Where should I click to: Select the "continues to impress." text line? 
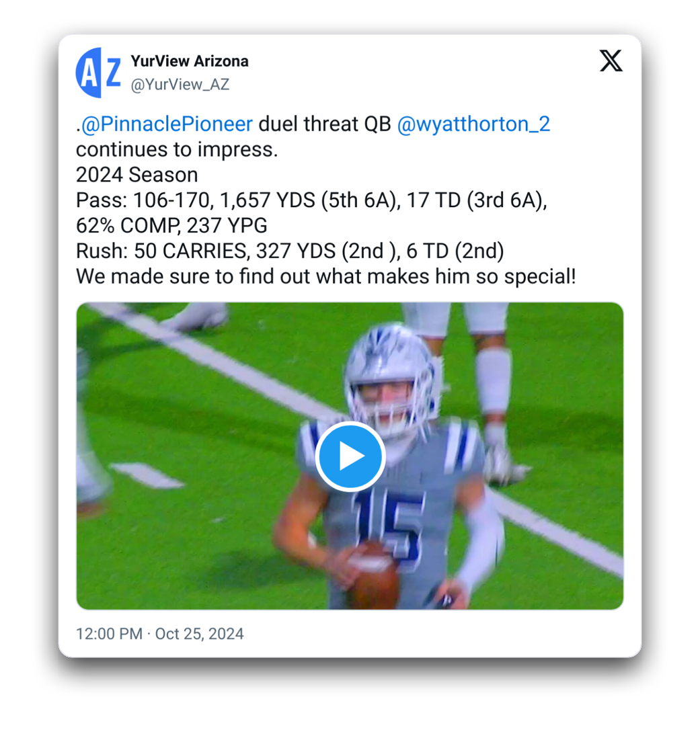click(x=177, y=150)
